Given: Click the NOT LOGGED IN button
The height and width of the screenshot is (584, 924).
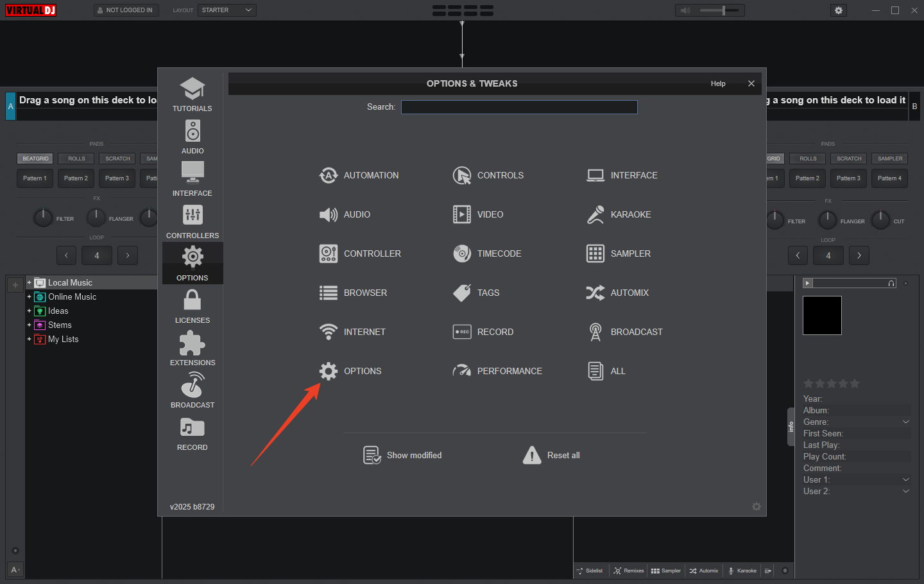Looking at the screenshot, I should coord(126,10).
